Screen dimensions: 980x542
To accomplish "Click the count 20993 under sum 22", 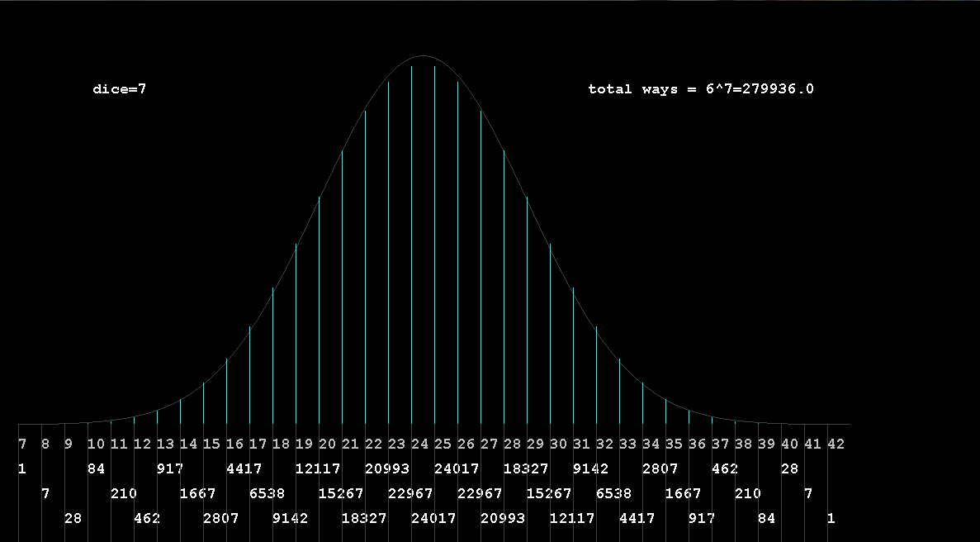I will point(387,469).
